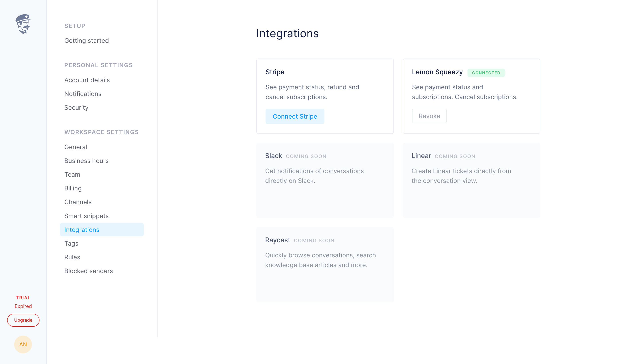Navigate to Security settings

click(76, 108)
